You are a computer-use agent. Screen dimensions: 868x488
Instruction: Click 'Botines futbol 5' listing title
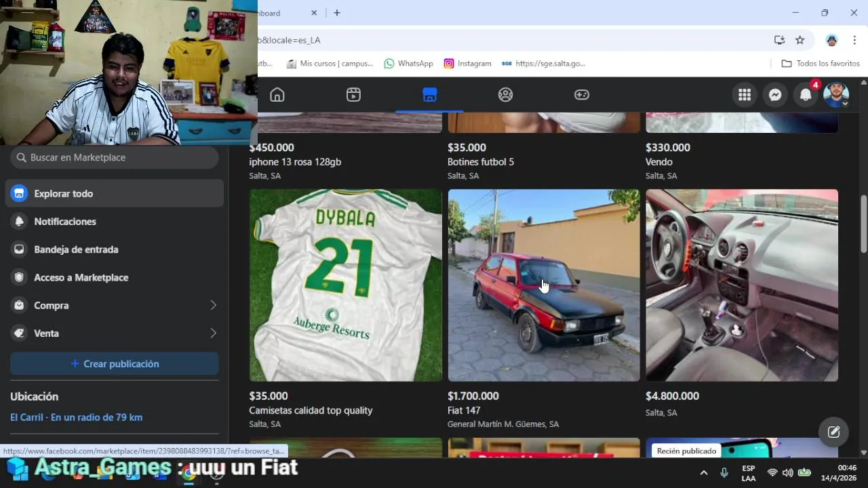pos(481,162)
